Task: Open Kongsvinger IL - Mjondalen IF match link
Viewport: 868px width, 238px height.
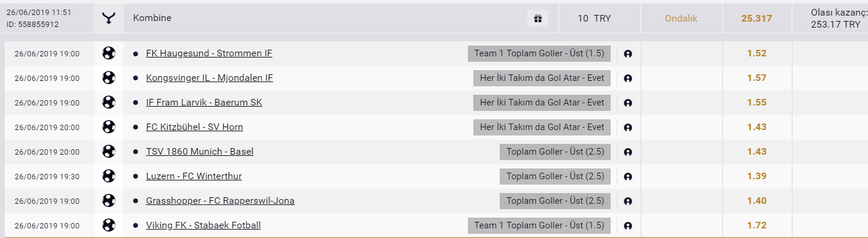Action: point(209,78)
